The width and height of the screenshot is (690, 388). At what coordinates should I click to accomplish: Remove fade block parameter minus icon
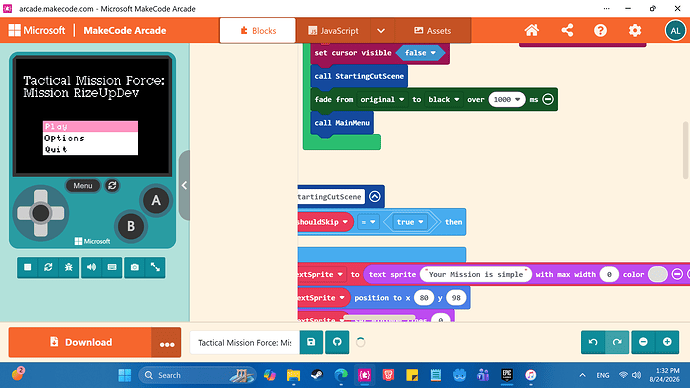(x=548, y=99)
